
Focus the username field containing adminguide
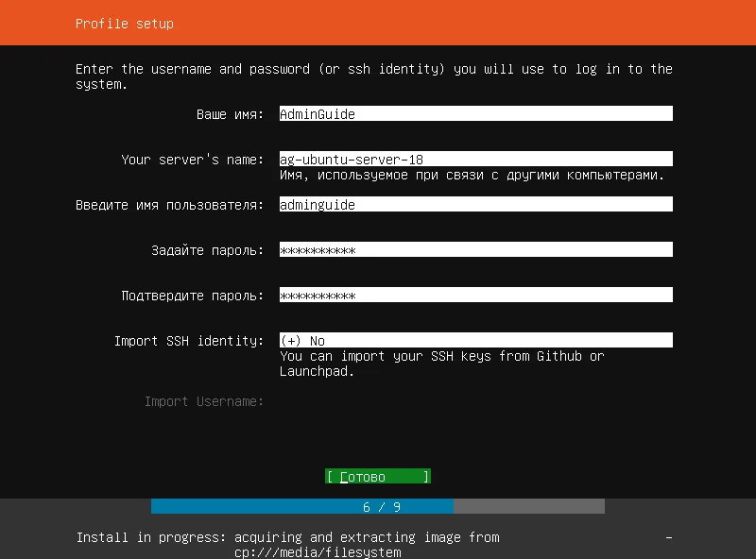[x=476, y=204]
